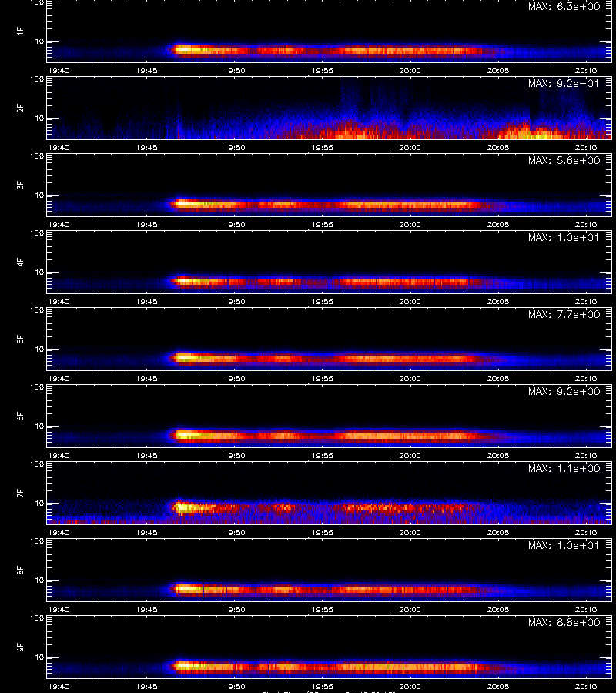Click the 20:10 time label below panel 7F

click(586, 532)
